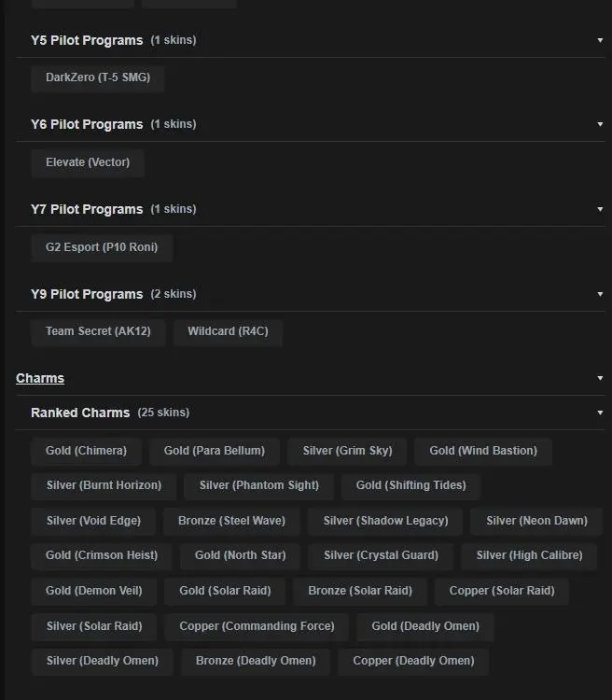Select the Silver (Neon Dawn) charm

536,521
